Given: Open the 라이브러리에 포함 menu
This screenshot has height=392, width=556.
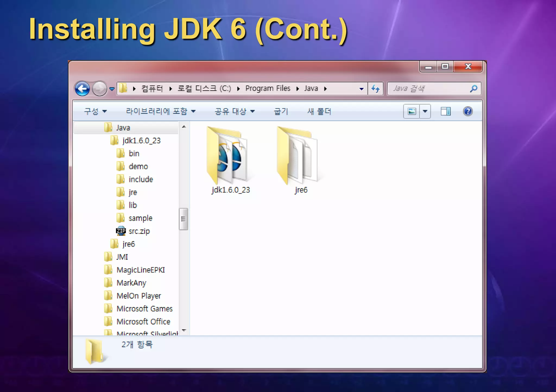Looking at the screenshot, I should [x=161, y=111].
